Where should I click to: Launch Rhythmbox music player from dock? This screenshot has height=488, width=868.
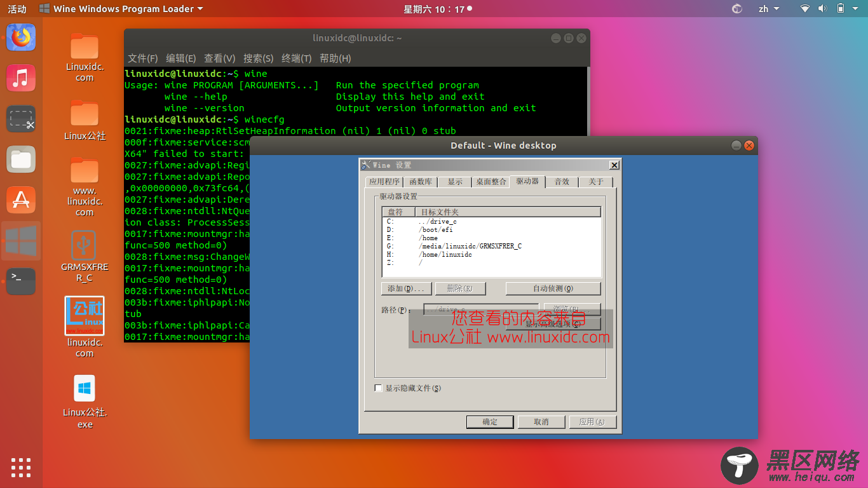(x=21, y=78)
